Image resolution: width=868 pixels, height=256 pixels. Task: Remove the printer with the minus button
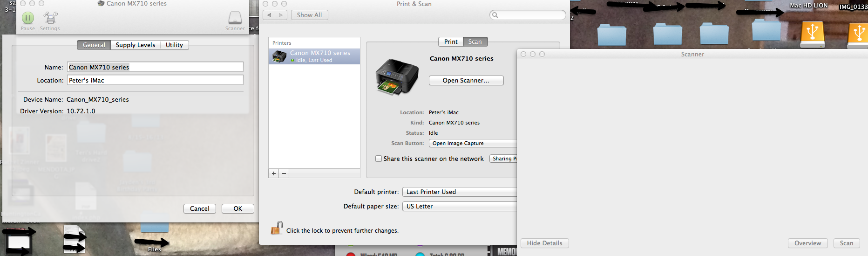click(284, 173)
